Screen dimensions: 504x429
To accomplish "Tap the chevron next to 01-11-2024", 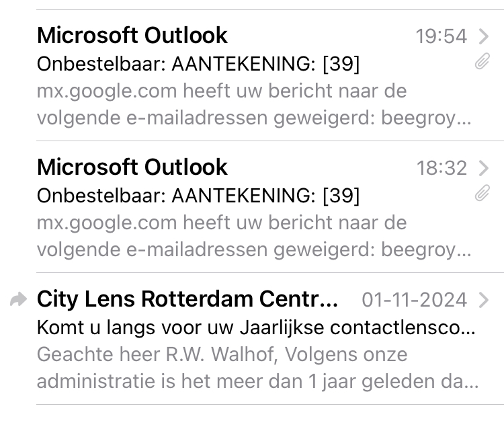I will click(484, 299).
